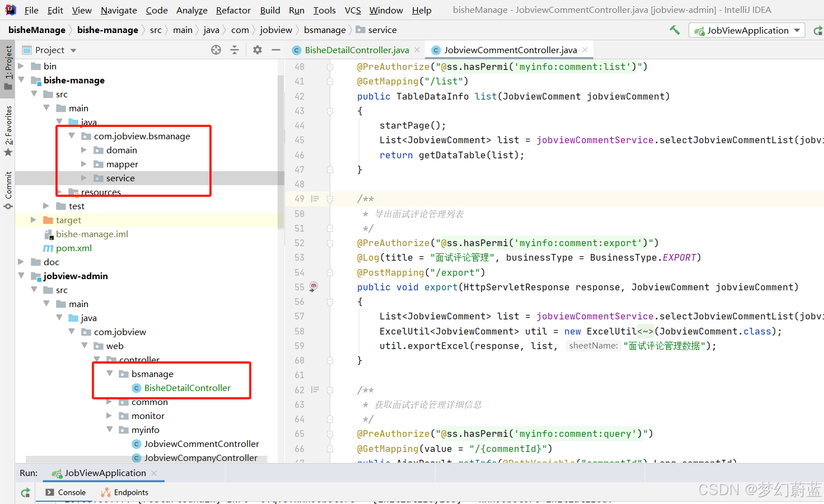Close the BisheDetailController.java tab
This screenshot has width=824, height=504.
[x=417, y=50]
